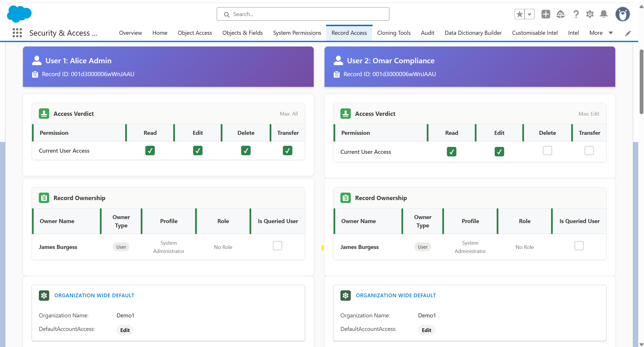Open the App Launcher grid icon
The width and height of the screenshot is (644, 347).
[x=17, y=33]
